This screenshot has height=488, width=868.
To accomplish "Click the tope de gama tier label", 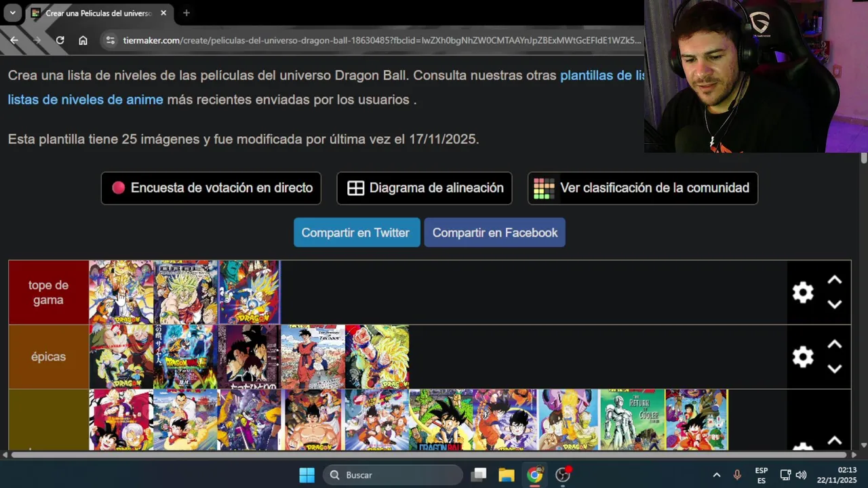I will point(48,292).
